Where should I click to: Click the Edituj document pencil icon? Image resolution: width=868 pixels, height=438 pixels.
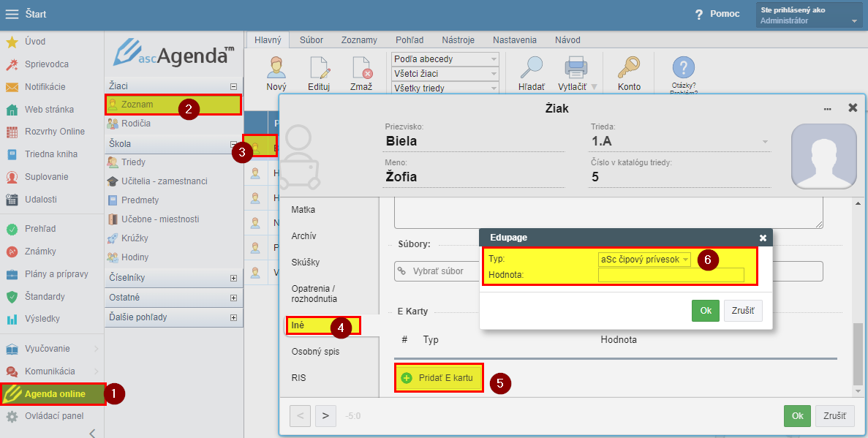click(x=319, y=67)
